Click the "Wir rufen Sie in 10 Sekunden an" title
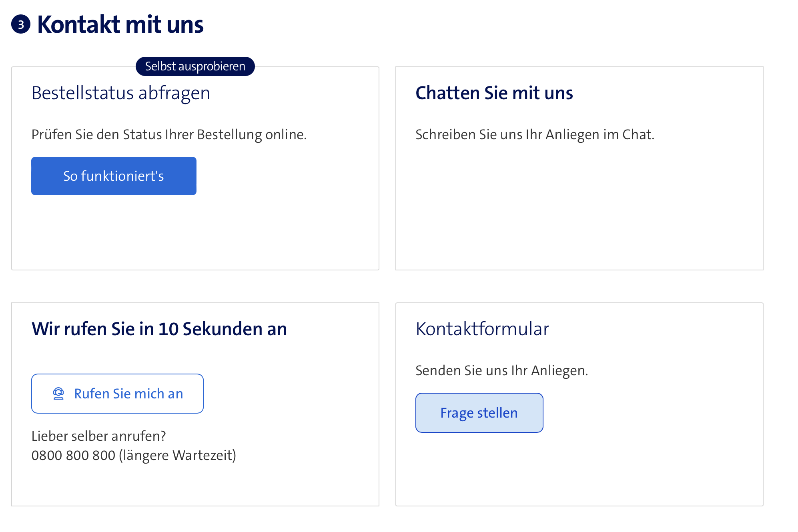The width and height of the screenshot is (798, 532). click(x=159, y=329)
